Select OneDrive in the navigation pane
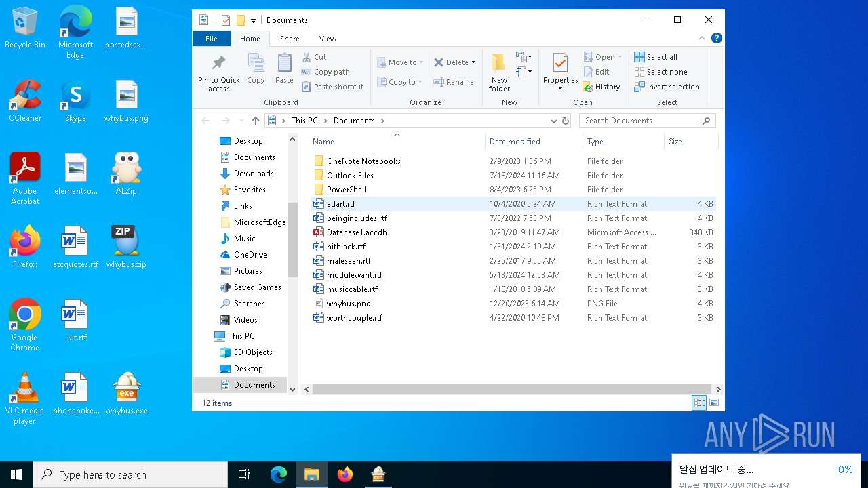Viewport: 868px width, 488px height. click(250, 255)
